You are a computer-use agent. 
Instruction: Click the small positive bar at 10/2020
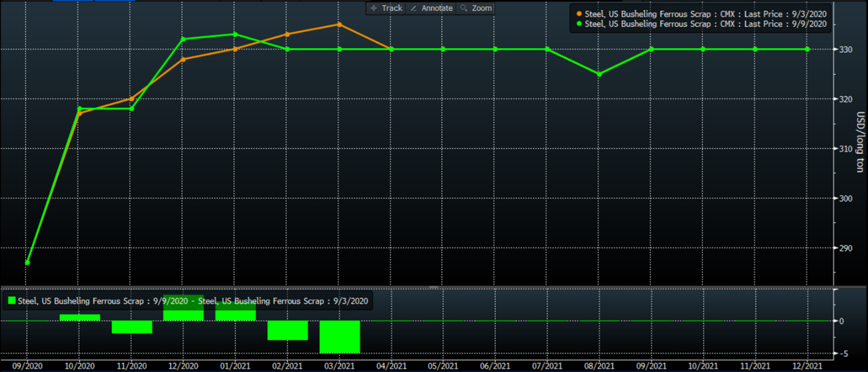pos(80,317)
